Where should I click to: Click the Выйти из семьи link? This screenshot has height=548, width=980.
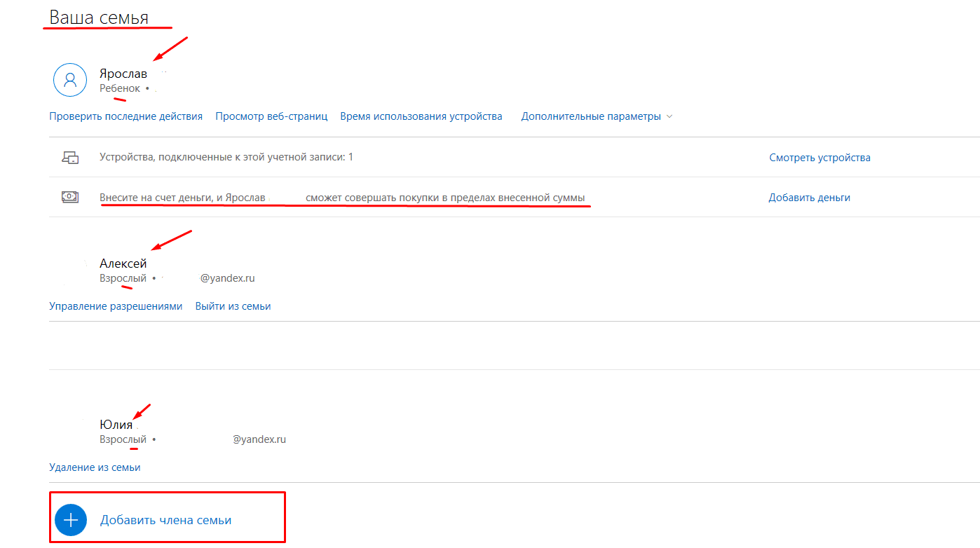pyautogui.click(x=233, y=306)
